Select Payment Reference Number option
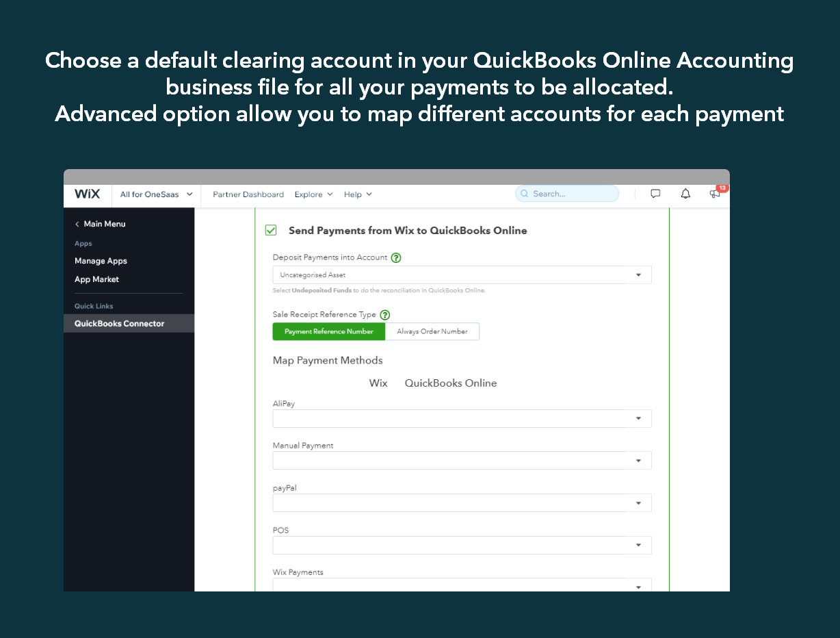 [x=329, y=331]
